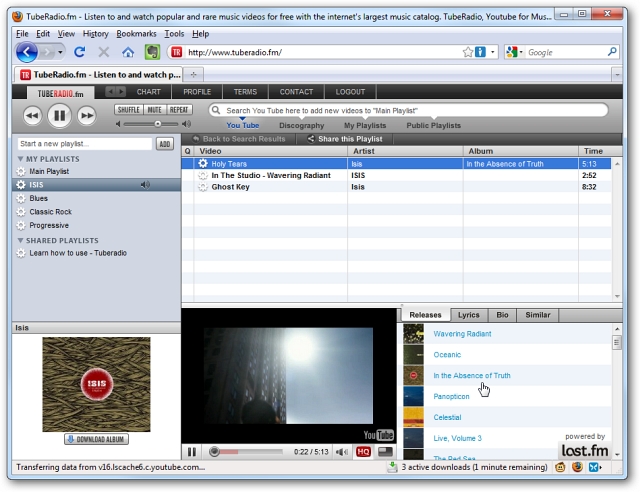Mute the YouTube video player audio

342,452
